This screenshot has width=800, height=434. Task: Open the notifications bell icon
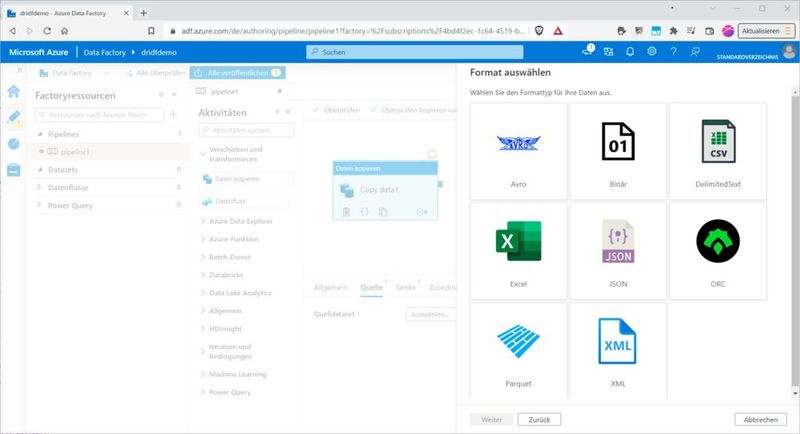click(630, 52)
